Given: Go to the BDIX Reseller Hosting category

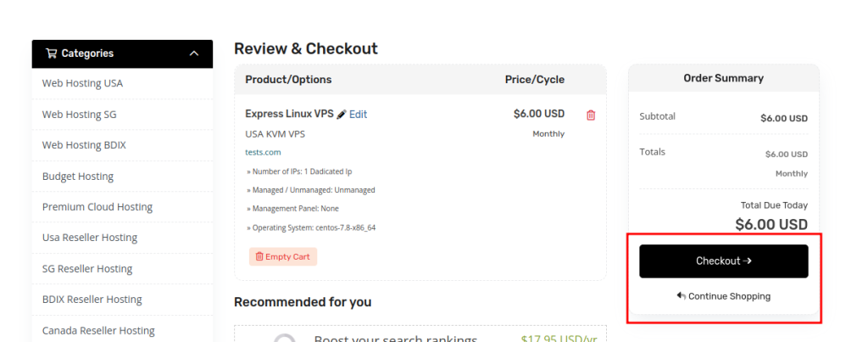Looking at the screenshot, I should 92,300.
